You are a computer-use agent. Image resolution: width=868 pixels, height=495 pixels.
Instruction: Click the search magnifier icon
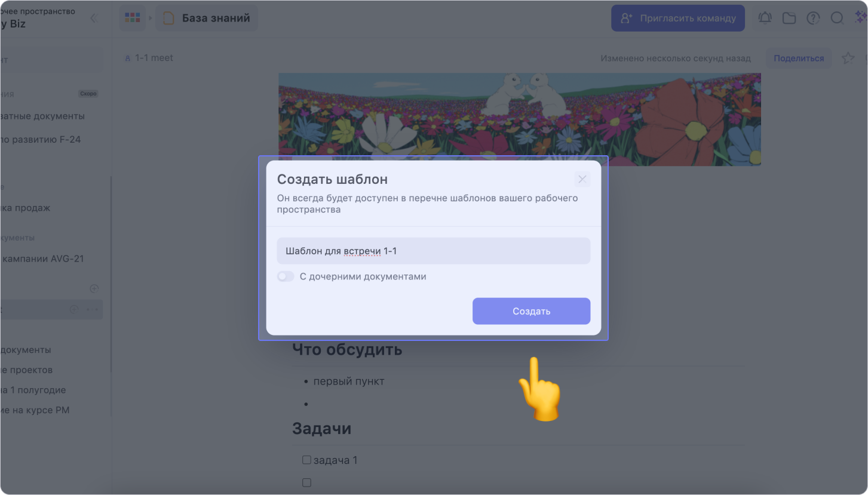pyautogui.click(x=837, y=18)
